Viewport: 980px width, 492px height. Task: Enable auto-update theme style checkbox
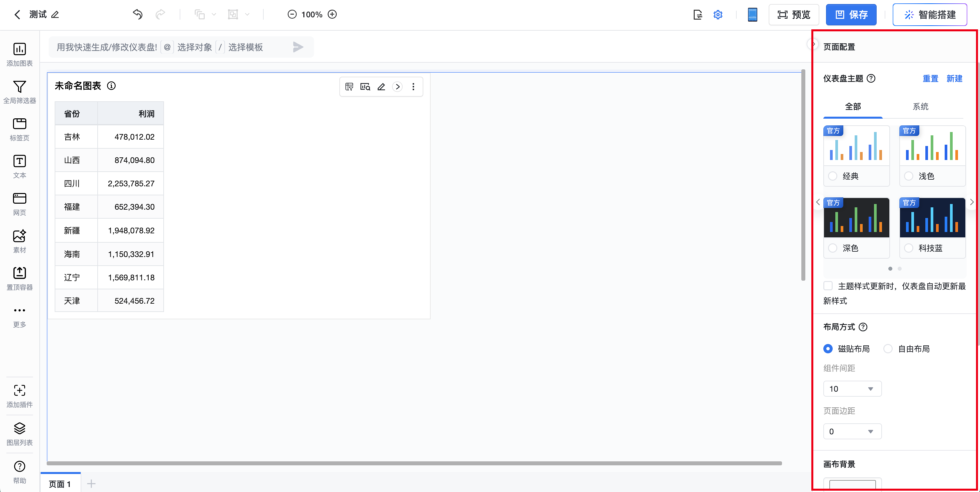click(828, 286)
